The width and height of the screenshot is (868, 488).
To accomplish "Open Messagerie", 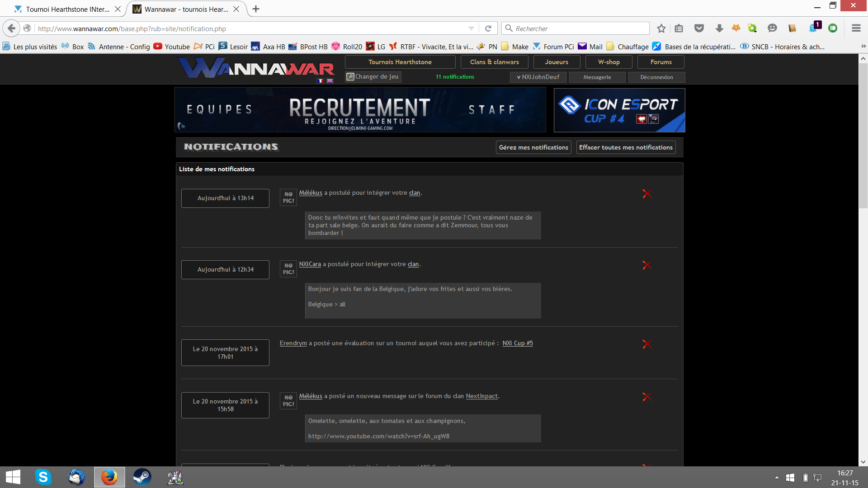I will pyautogui.click(x=597, y=77).
